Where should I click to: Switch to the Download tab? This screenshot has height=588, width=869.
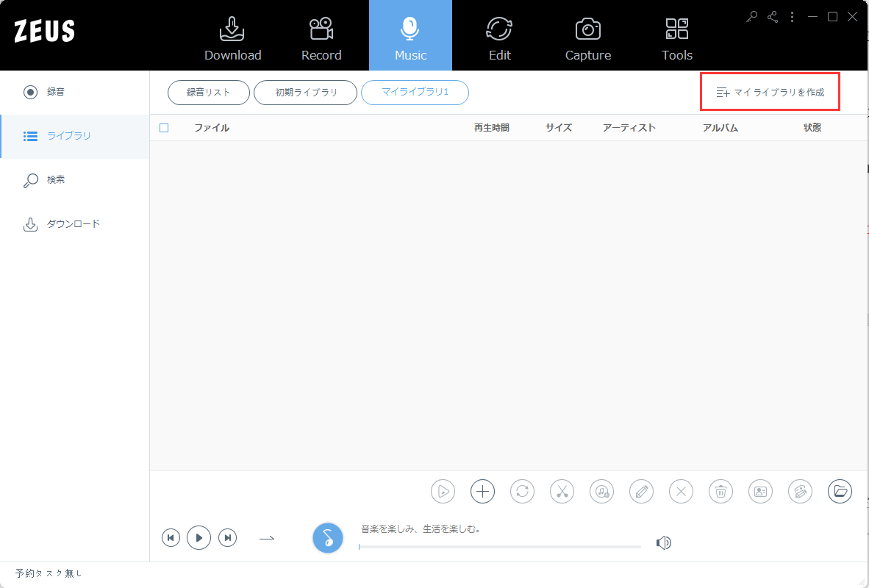232,35
